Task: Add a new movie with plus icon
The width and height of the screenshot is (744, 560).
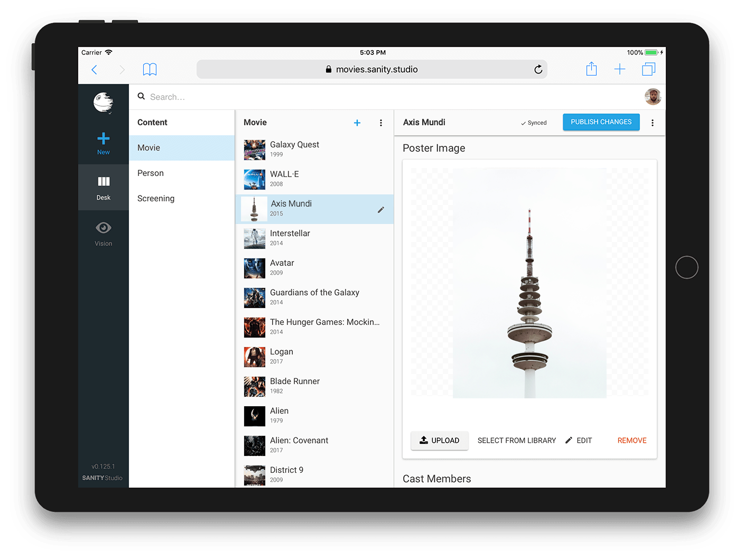Action: coord(357,123)
